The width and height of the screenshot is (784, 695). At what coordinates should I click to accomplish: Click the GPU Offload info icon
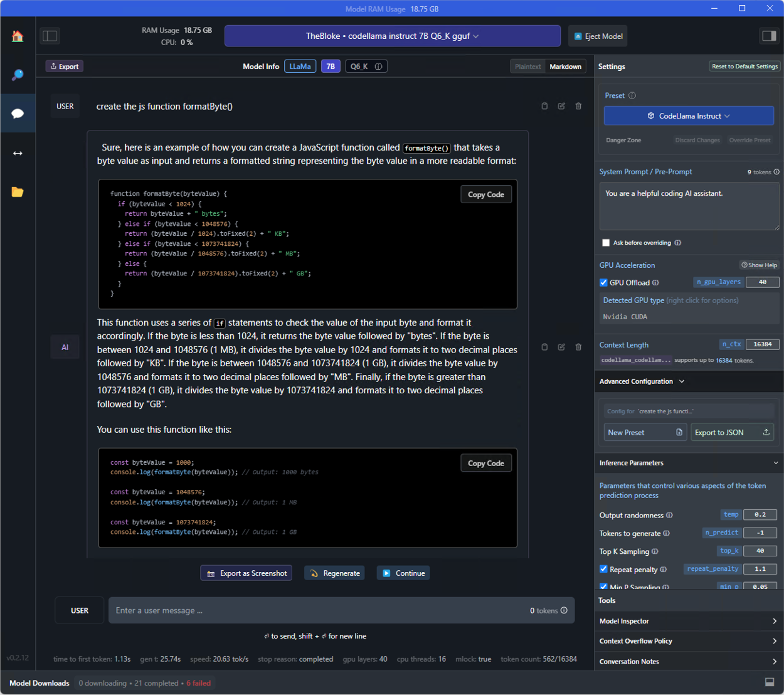pyautogui.click(x=655, y=283)
